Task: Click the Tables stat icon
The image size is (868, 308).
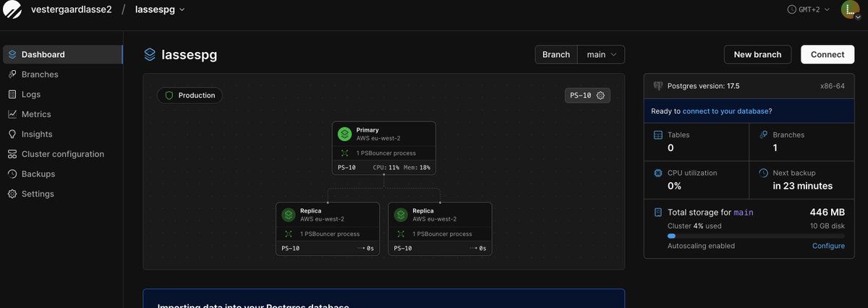Action: click(658, 134)
